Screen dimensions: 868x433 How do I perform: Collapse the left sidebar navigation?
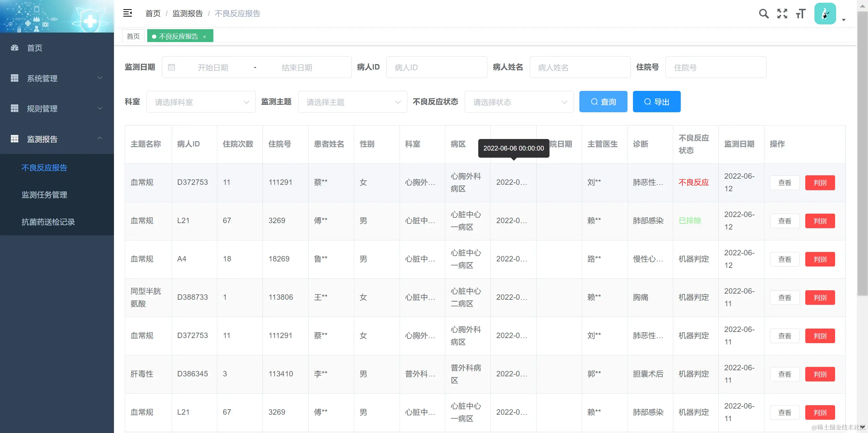(x=128, y=13)
